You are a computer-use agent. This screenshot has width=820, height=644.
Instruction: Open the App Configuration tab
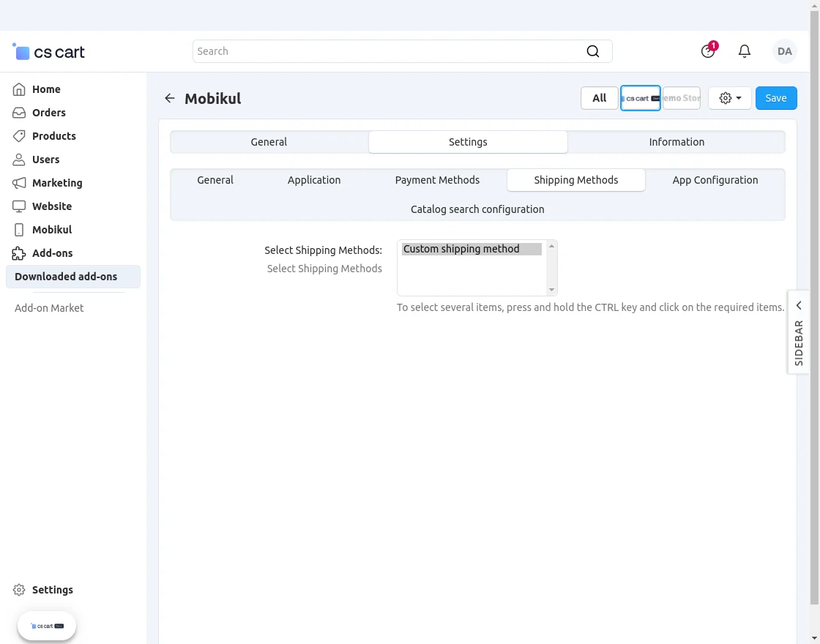pos(715,180)
